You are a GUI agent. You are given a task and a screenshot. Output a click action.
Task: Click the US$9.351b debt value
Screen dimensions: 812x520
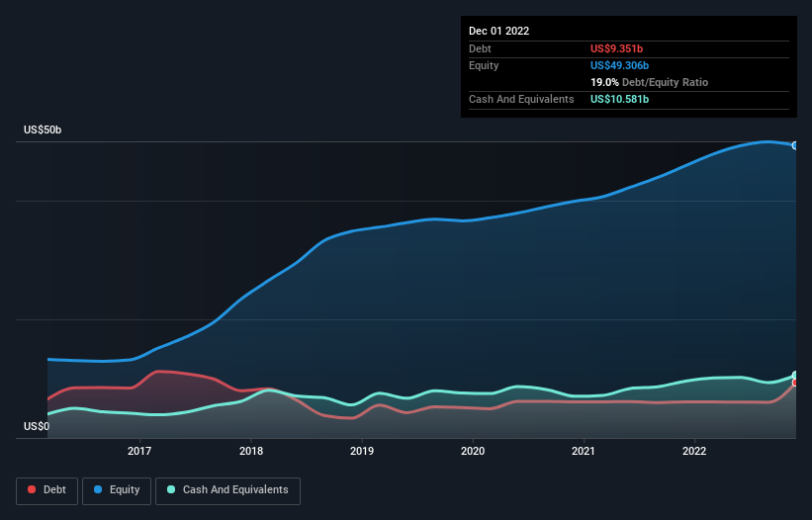pyautogui.click(x=617, y=48)
